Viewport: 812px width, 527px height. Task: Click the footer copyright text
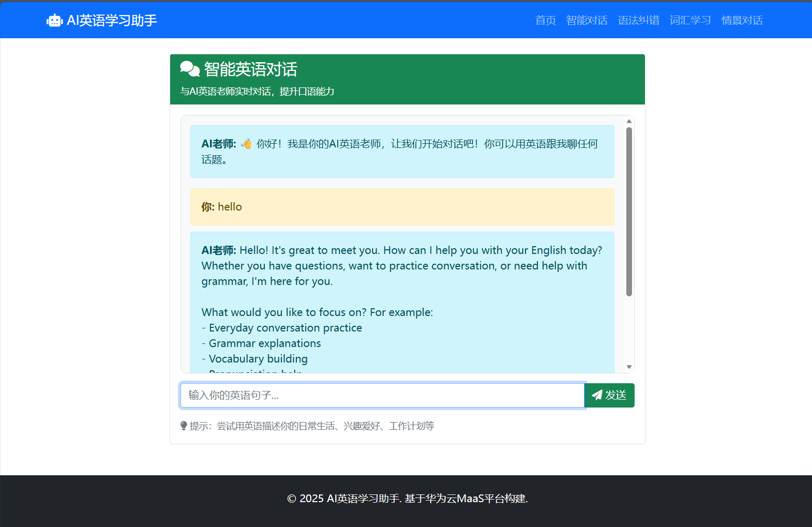pos(407,499)
